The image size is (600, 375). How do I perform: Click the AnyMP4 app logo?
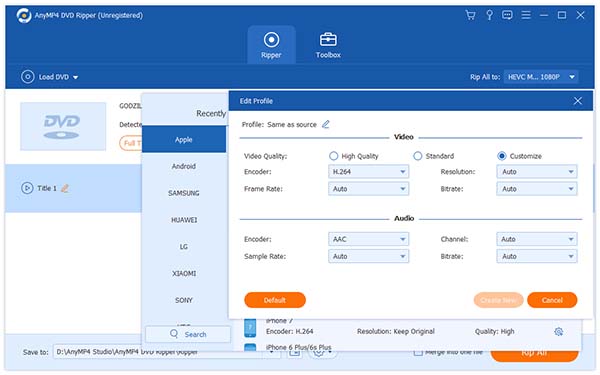[24, 16]
